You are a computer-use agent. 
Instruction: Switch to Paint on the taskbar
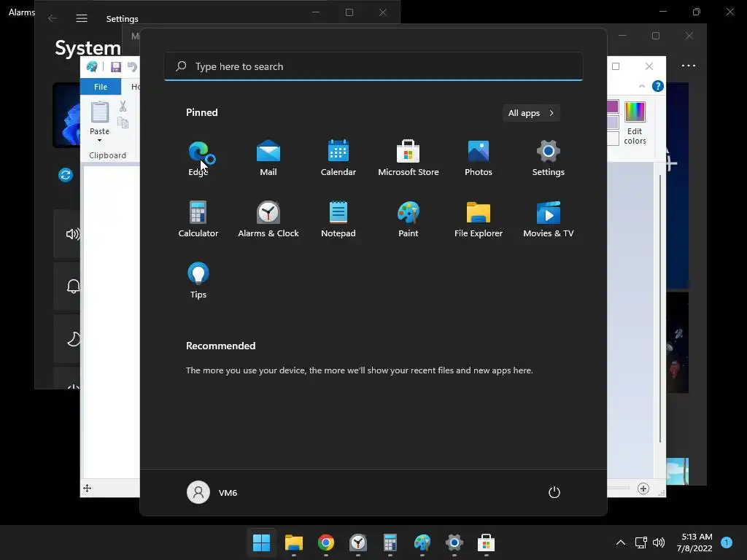pos(422,542)
